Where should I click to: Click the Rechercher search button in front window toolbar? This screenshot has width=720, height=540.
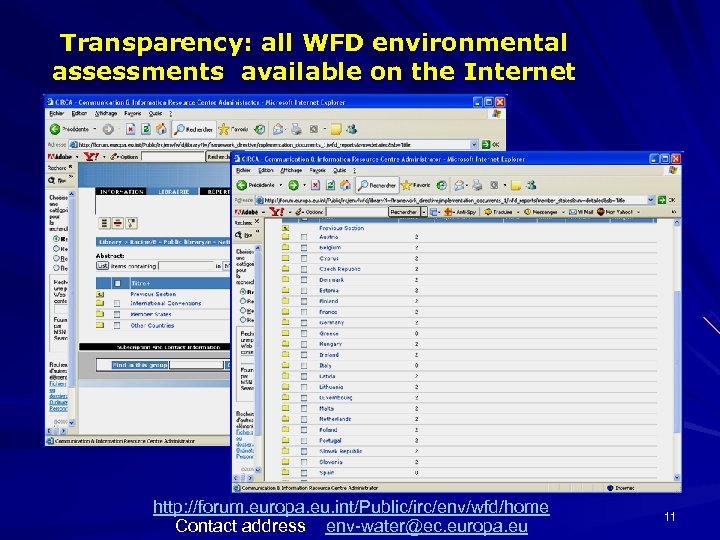(x=377, y=185)
